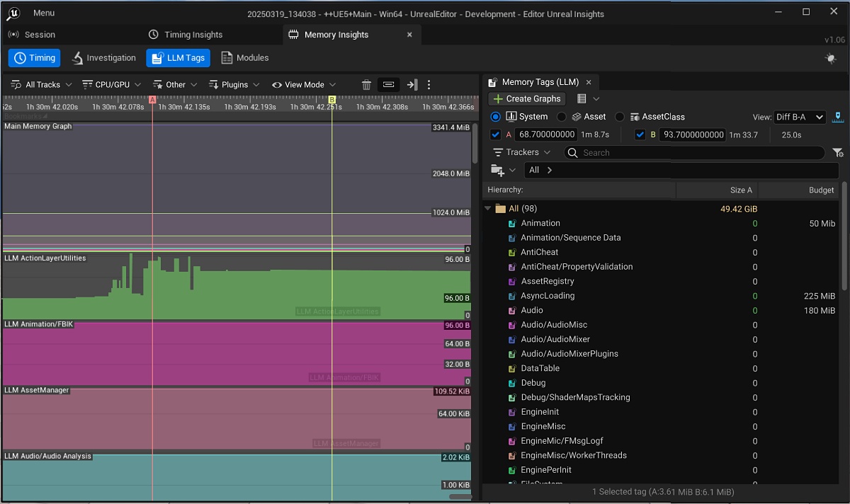Toggle the highlighted track height mode icon
Viewport: 850px width, 504px height.
[388, 84]
